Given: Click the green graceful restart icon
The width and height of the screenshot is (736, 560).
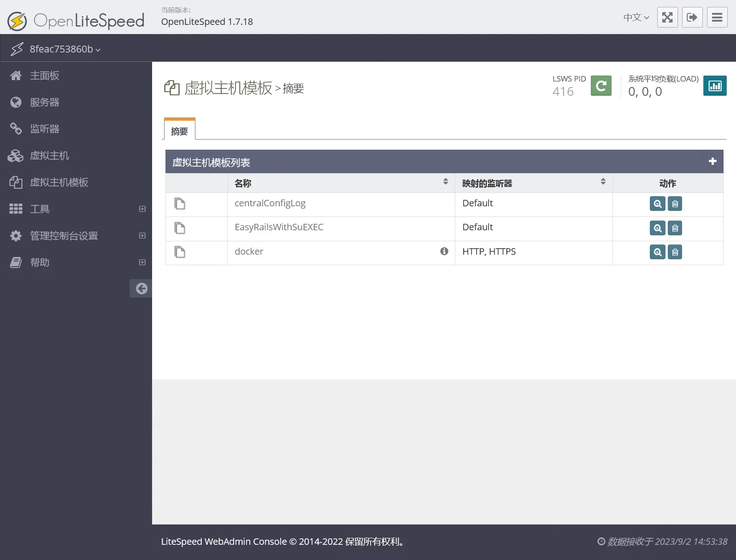Looking at the screenshot, I should pyautogui.click(x=601, y=86).
